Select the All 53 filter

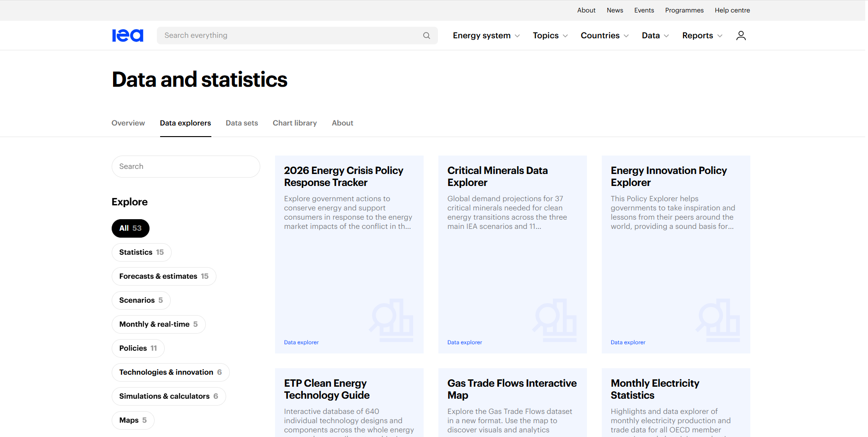(x=131, y=228)
